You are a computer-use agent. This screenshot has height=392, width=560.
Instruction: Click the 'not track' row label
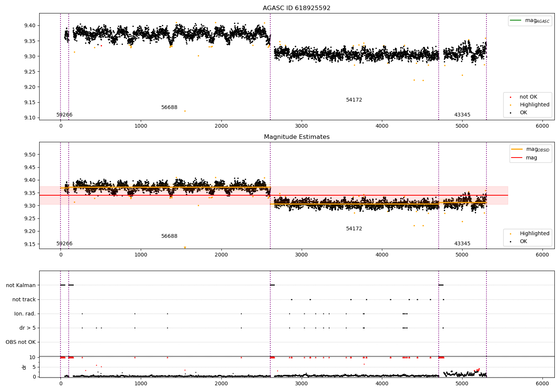(24, 299)
